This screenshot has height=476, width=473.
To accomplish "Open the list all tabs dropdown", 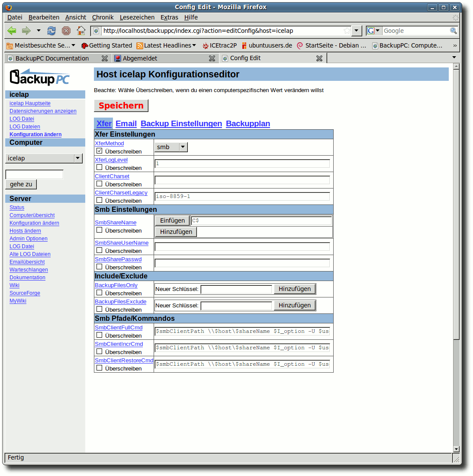I will tap(454, 58).
